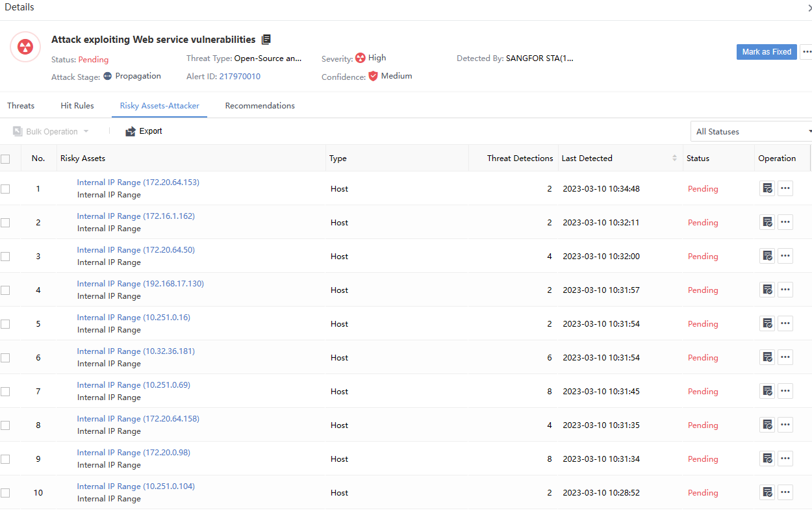Switch to the Hit Rules tab
Viewport: 812px width, 517px height.
pyautogui.click(x=77, y=106)
